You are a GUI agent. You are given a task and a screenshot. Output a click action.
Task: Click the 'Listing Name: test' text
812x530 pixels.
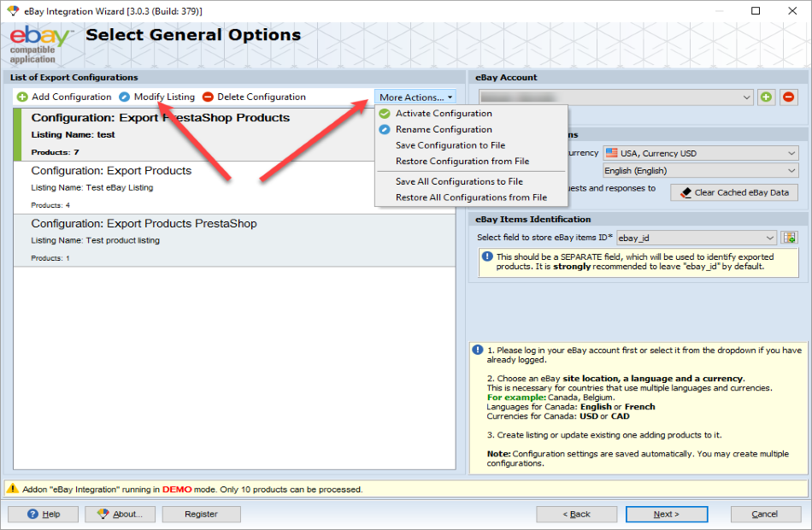(73, 135)
